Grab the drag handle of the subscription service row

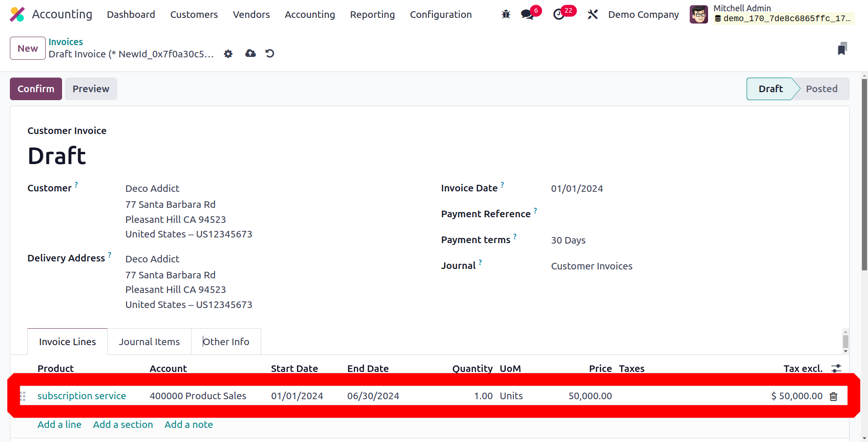(23, 396)
